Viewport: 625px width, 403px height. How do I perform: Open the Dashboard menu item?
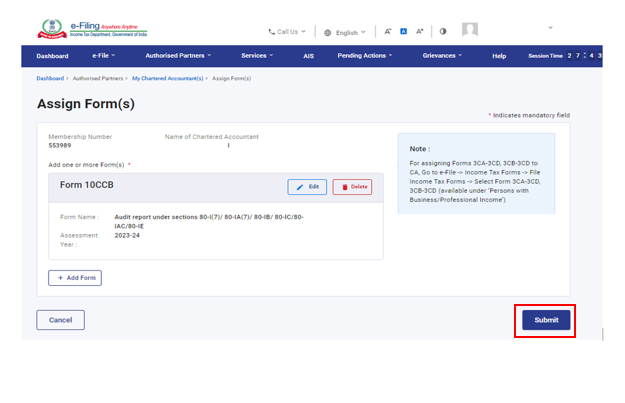click(52, 56)
